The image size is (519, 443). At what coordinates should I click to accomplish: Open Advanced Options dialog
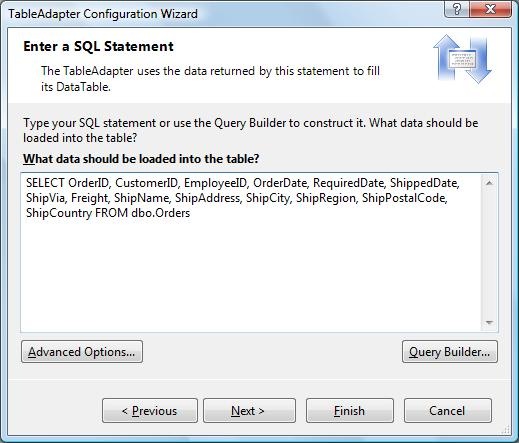[82, 352]
